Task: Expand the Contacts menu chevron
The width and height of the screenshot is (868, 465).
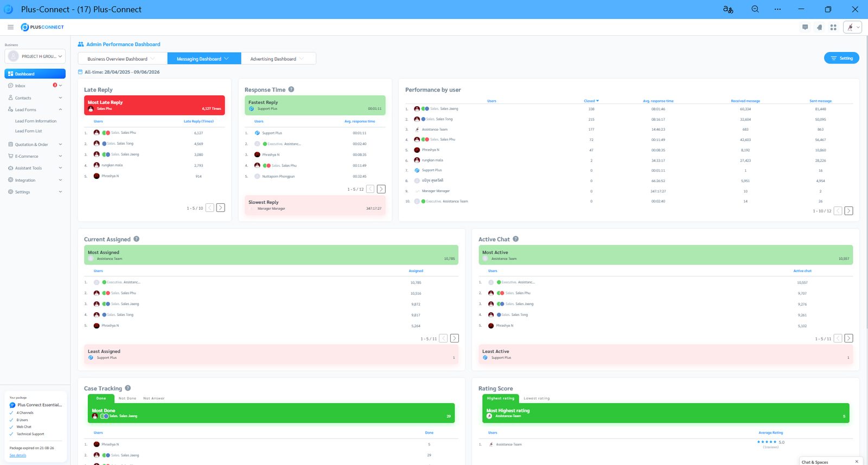Action: 60,98
